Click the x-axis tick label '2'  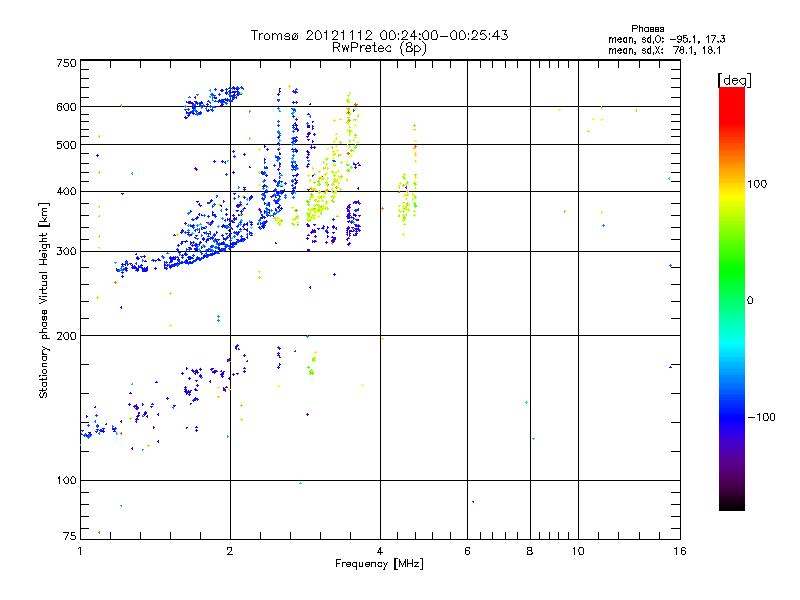(x=230, y=551)
